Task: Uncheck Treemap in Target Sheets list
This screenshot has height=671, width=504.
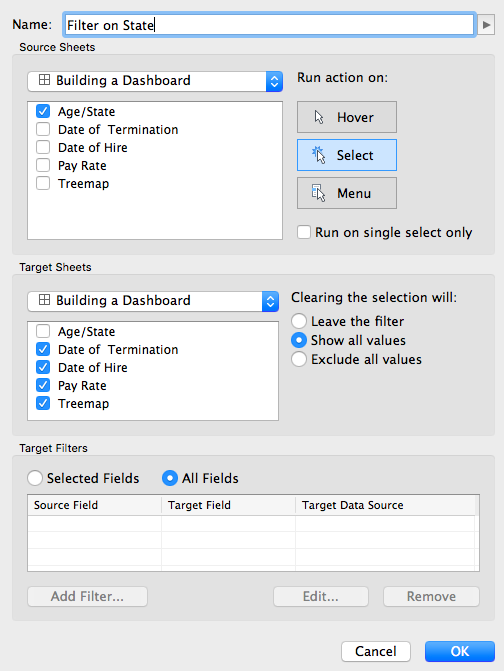Action: point(43,403)
